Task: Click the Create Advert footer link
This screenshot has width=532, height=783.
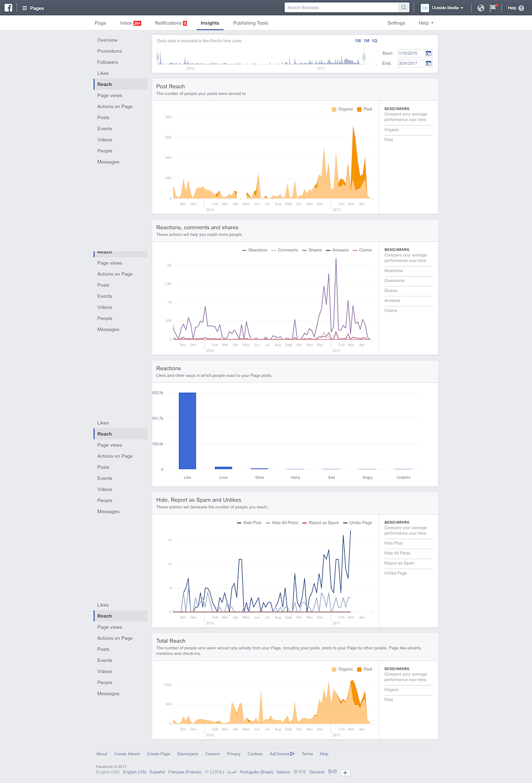Action: coord(127,754)
